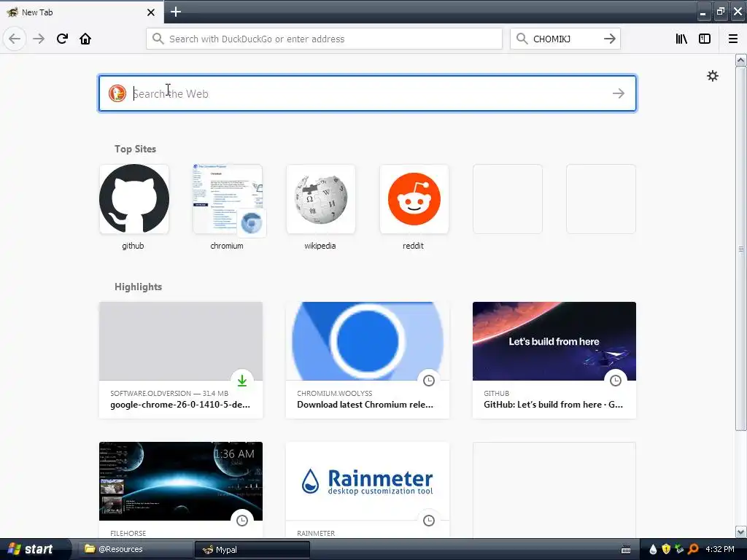Click the Highlights section heading
The image size is (747, 560).
(x=138, y=287)
